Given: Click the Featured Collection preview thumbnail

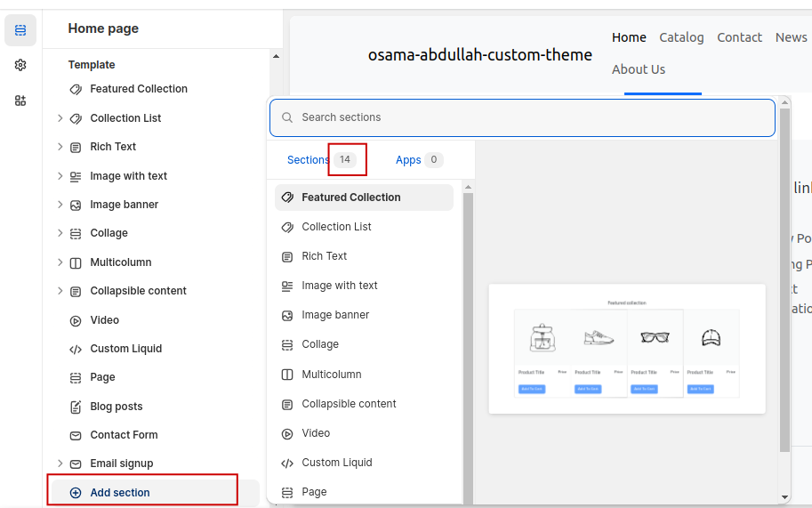Looking at the screenshot, I should [x=627, y=349].
